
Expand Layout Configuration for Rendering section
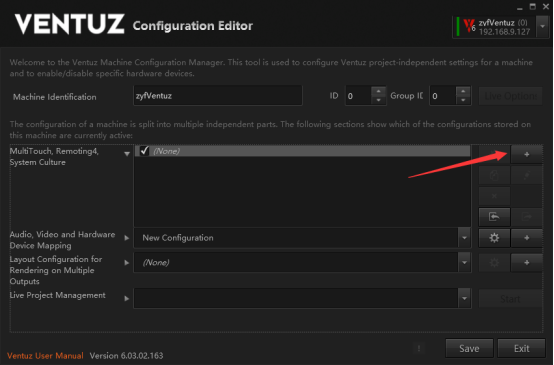point(127,263)
